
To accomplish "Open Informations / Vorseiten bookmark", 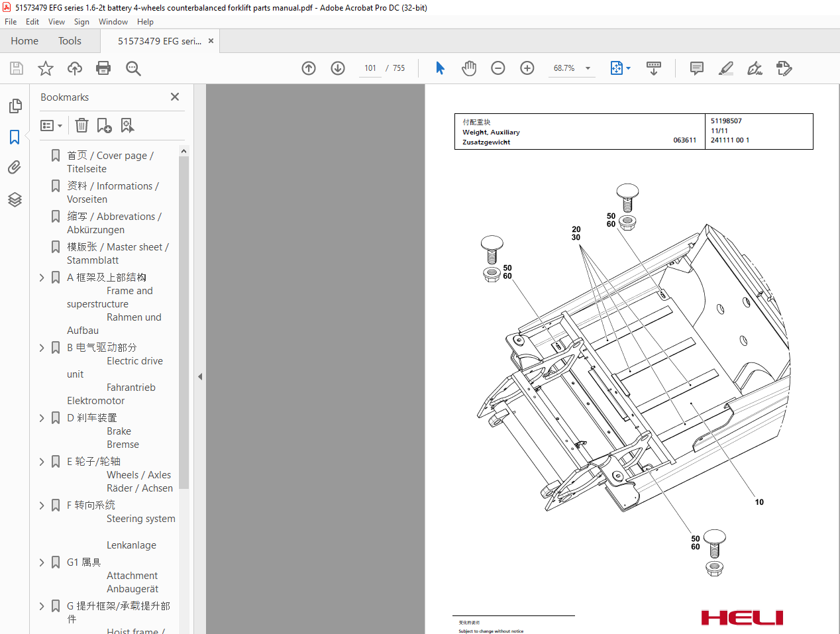I will [x=113, y=193].
